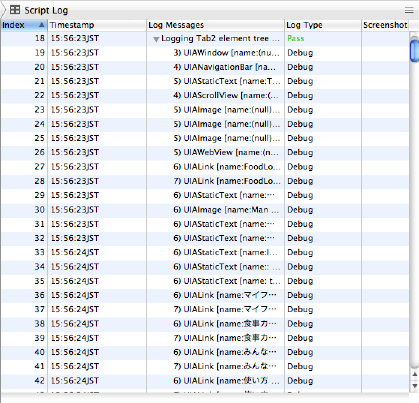Select row 36 UIALink マイフ message
419x403 pixels.
click(225, 295)
